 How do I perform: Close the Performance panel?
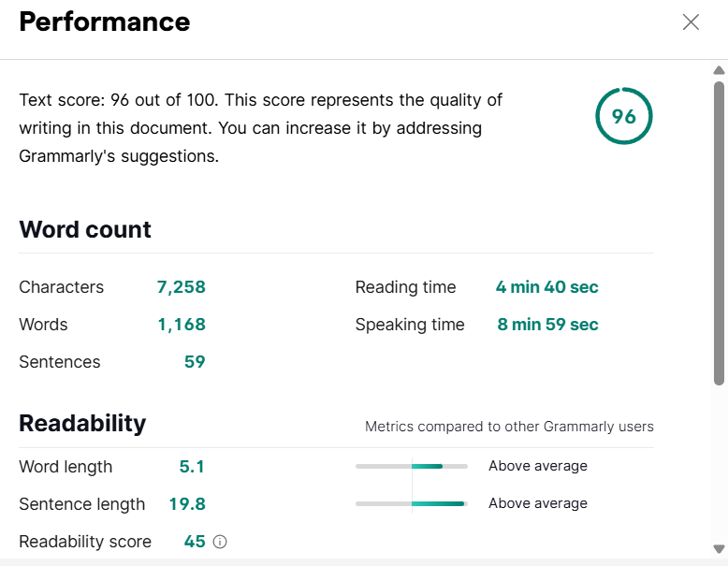point(691,22)
